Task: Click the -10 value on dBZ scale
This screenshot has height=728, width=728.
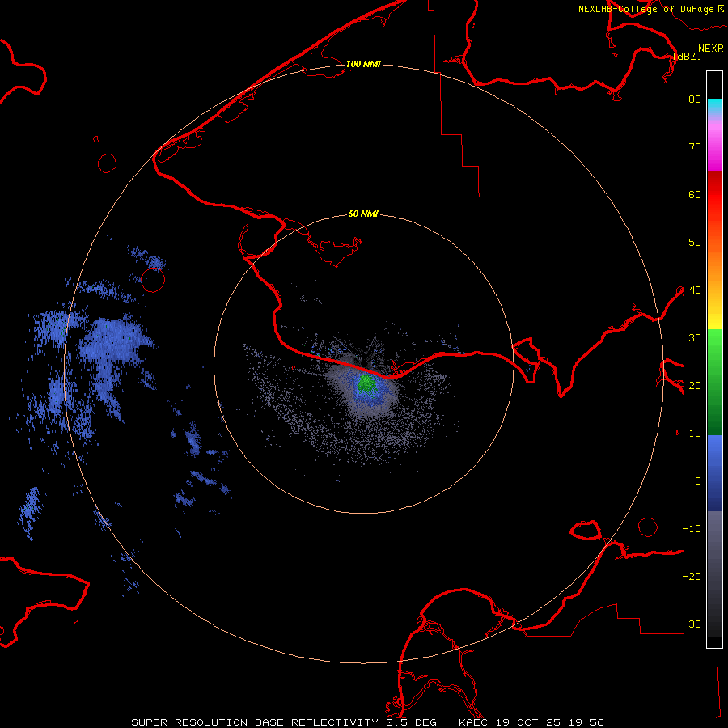Action: click(692, 529)
